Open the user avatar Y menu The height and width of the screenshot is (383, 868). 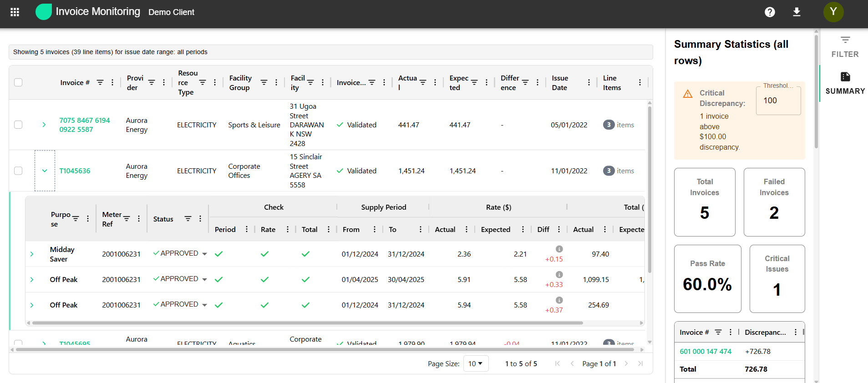[833, 12]
